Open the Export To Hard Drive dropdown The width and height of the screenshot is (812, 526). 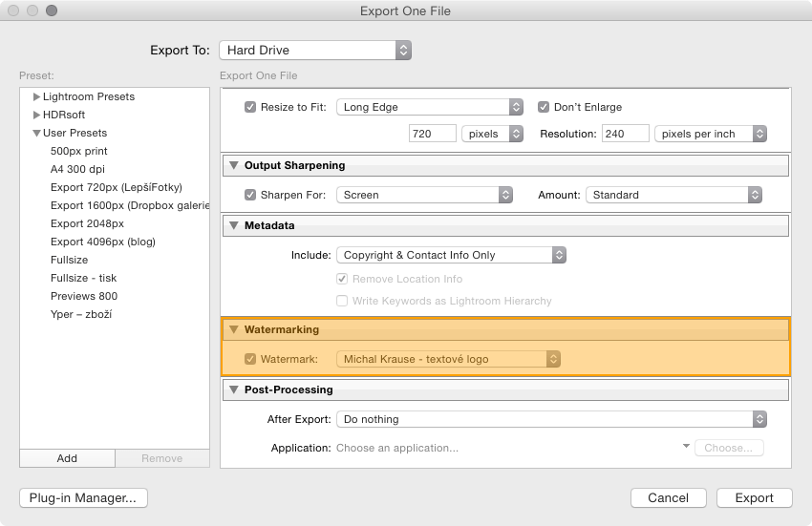[315, 51]
